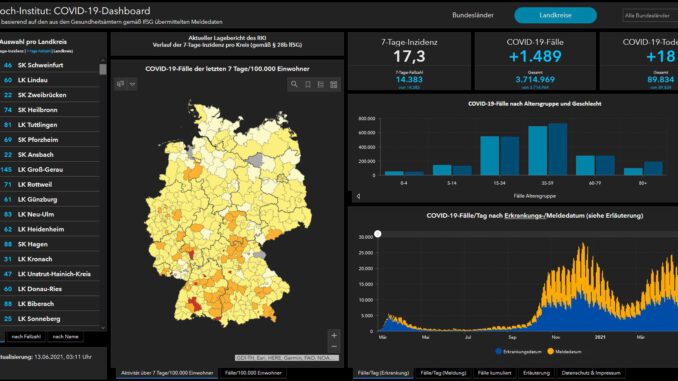Switch to Fälle/Tag (Erkrankung) tab
Screen dimensions: 678x381
tap(383, 373)
